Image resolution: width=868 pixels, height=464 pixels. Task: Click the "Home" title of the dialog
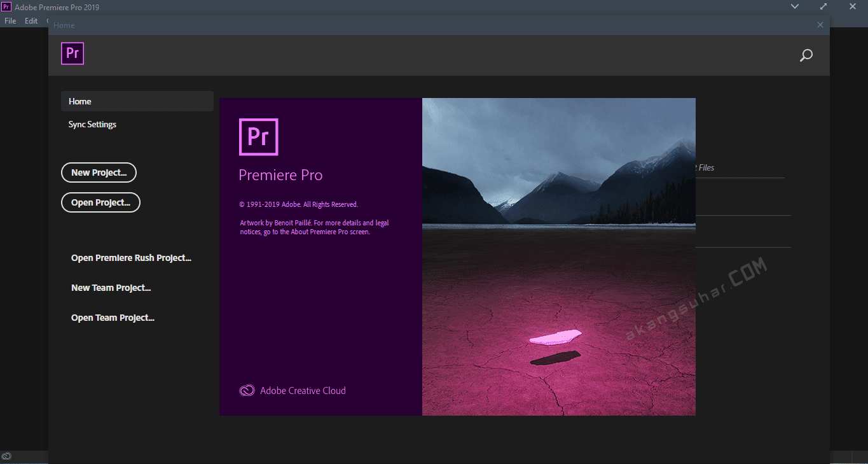[64, 25]
